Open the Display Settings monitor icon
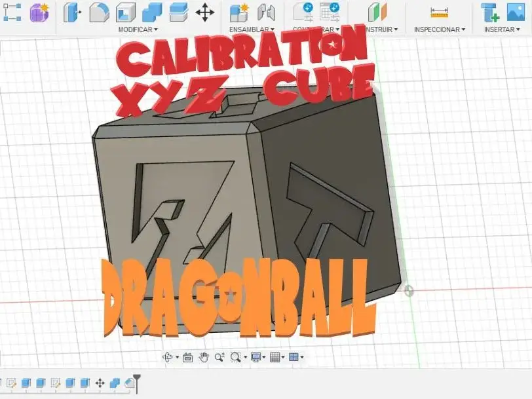The image size is (532, 399). tap(256, 357)
